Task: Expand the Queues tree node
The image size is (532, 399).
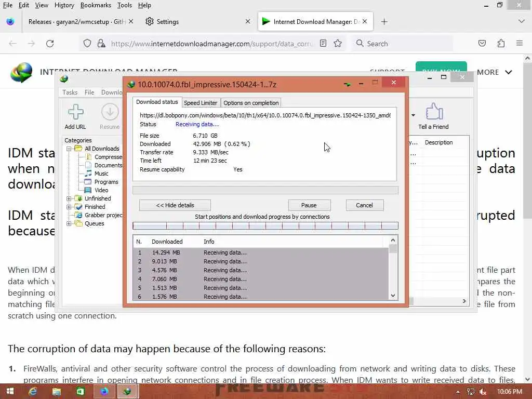Action: click(x=69, y=223)
